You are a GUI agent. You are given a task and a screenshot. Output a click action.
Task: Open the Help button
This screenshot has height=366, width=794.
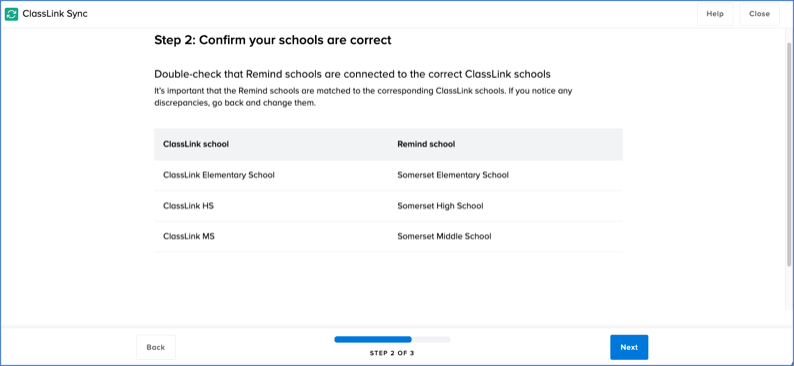(x=715, y=14)
